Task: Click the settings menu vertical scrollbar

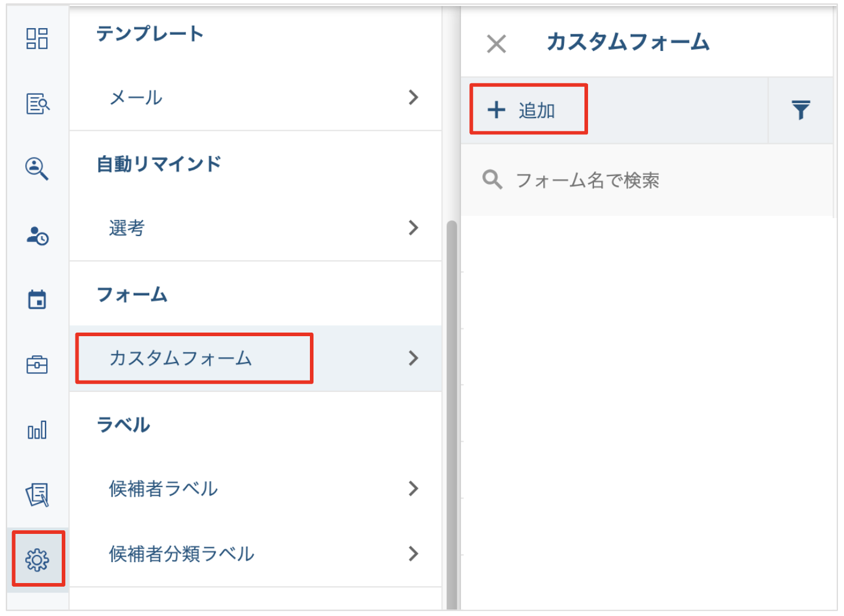Action: [x=451, y=413]
